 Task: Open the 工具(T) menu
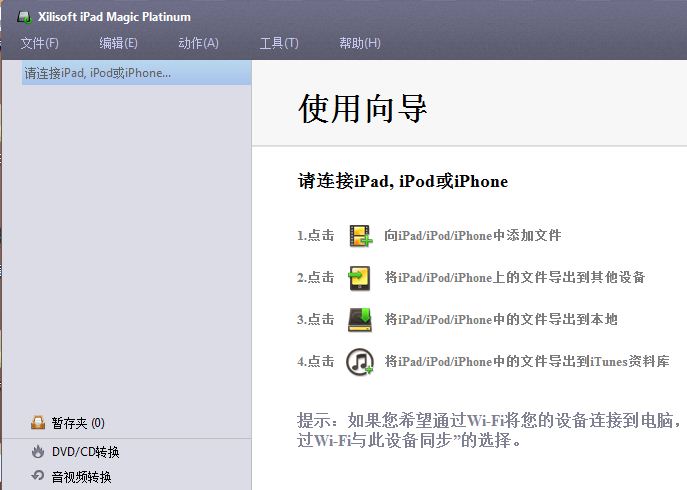point(279,43)
